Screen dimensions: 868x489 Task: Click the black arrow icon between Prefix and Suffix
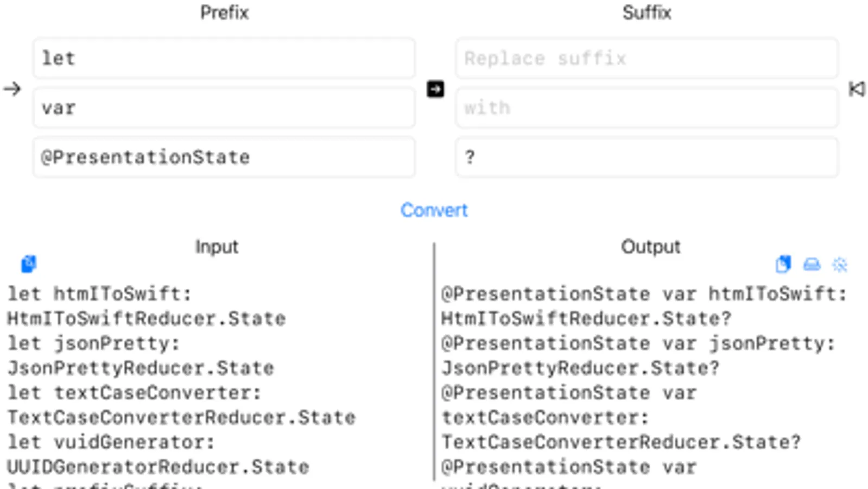click(435, 89)
